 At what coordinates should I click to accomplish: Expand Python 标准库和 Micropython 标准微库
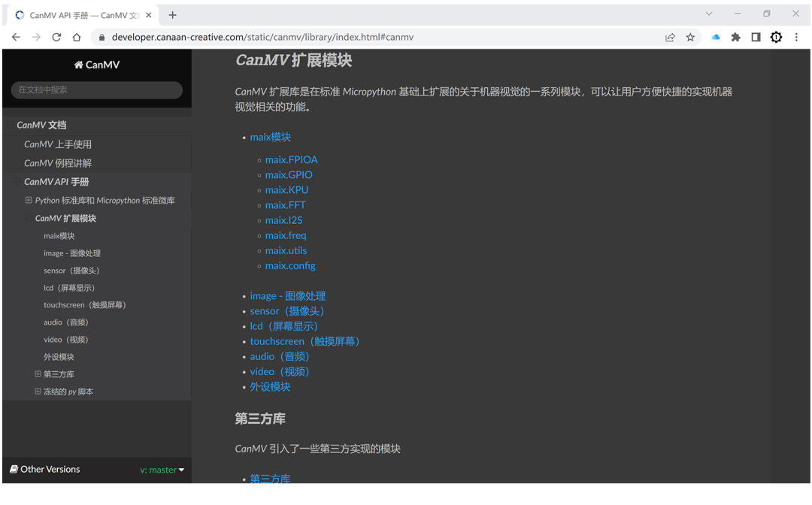(29, 200)
